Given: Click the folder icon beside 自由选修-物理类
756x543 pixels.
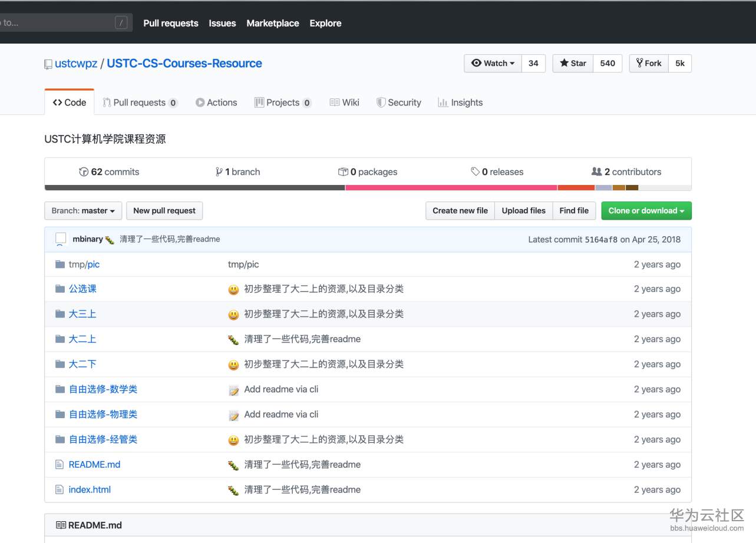Looking at the screenshot, I should pyautogui.click(x=60, y=414).
